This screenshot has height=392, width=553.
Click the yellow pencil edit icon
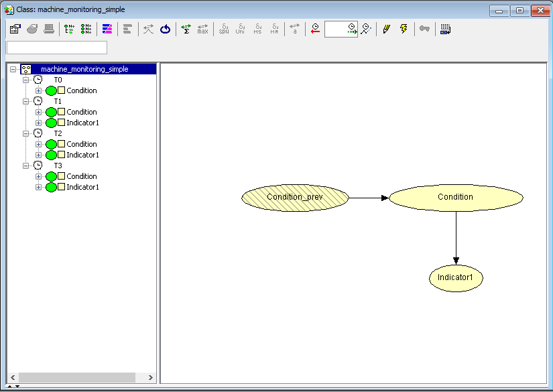[x=386, y=29]
